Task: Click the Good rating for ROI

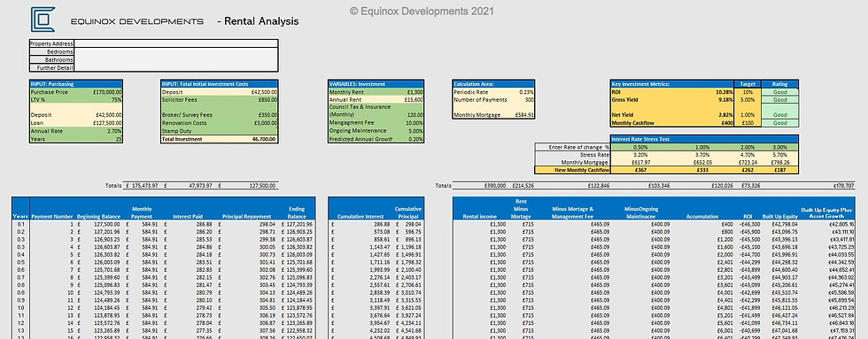Action: coord(780,92)
